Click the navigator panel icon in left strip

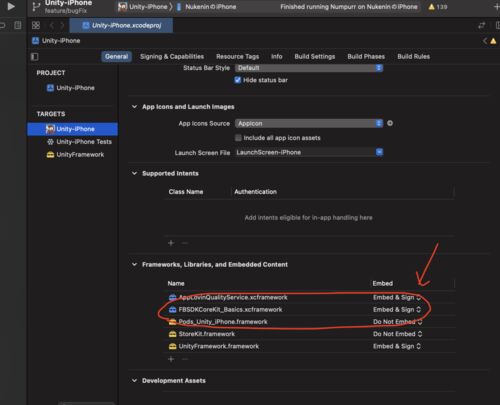click(x=18, y=25)
